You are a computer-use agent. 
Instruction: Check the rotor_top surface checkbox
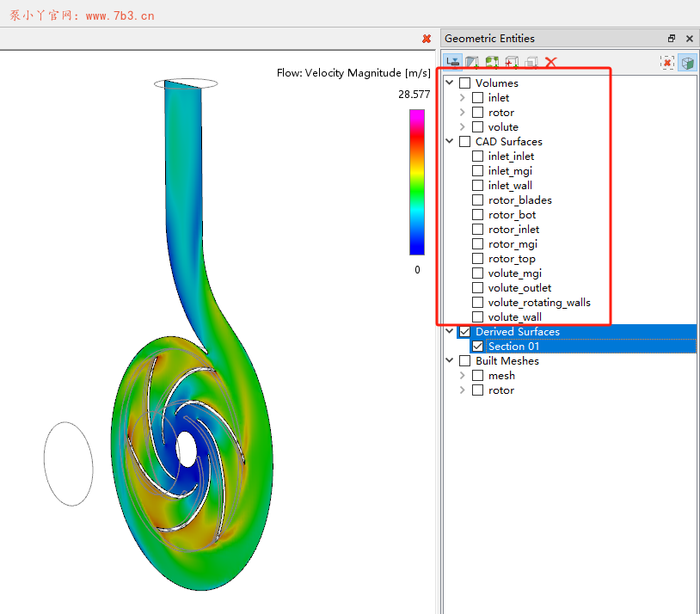[477, 259]
